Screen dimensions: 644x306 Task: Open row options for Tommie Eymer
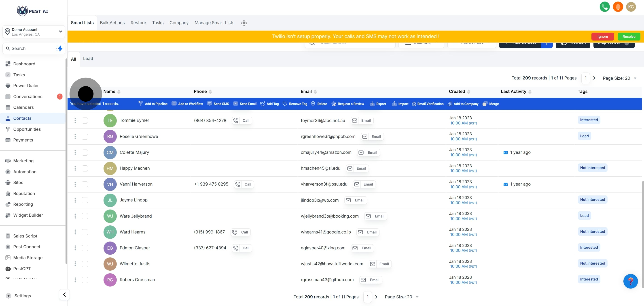coord(75,120)
